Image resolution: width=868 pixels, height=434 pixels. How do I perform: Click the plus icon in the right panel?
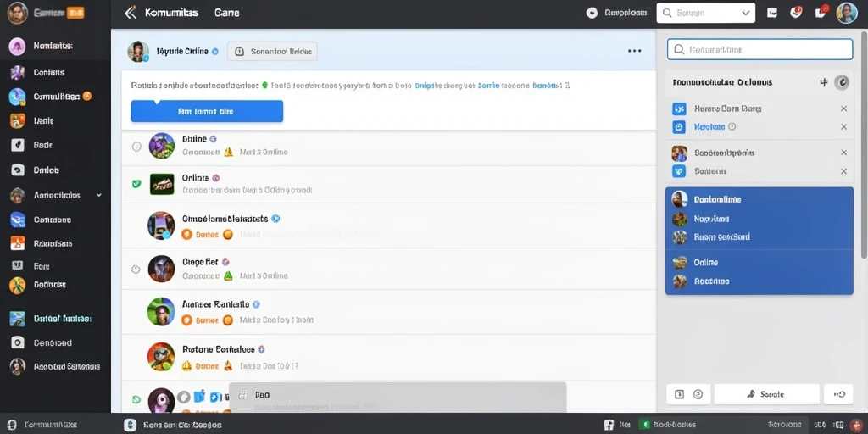point(824,82)
